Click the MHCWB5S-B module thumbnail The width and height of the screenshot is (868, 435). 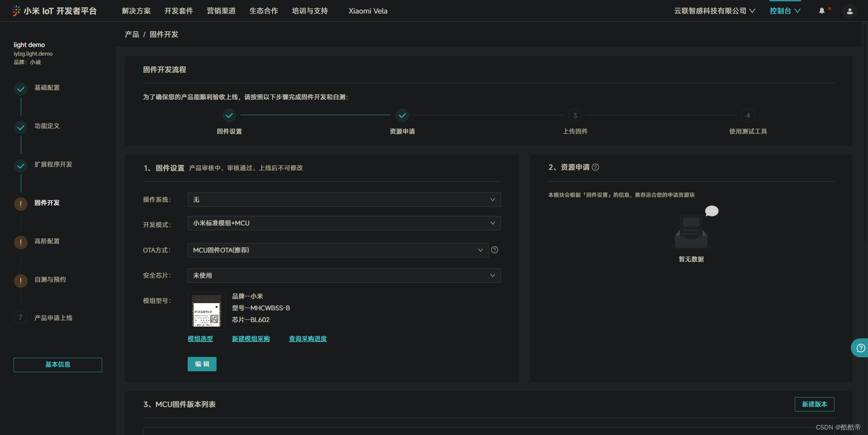click(207, 311)
